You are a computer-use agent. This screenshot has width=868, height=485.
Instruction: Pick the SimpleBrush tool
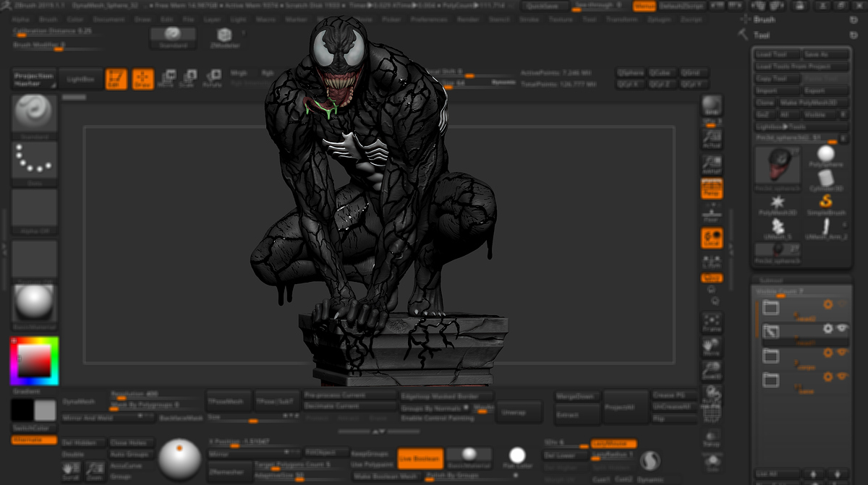825,201
